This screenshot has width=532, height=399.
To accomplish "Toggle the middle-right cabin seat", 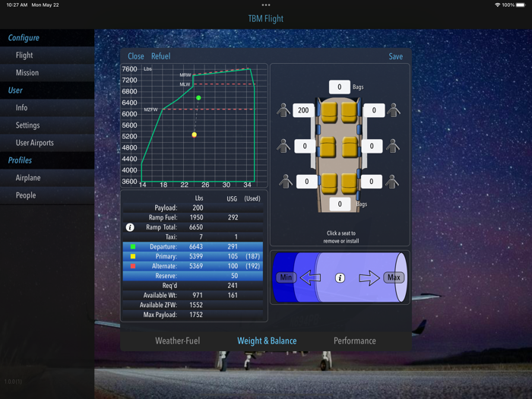I will pos(350,147).
